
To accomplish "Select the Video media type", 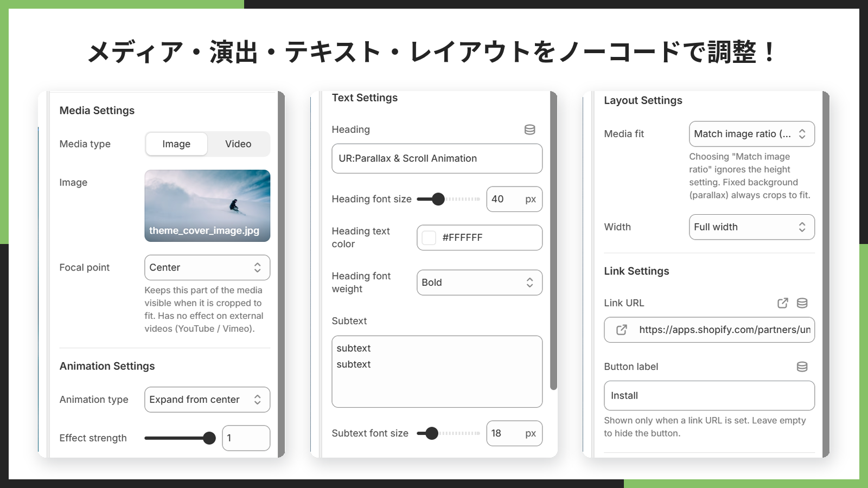I will 238,144.
